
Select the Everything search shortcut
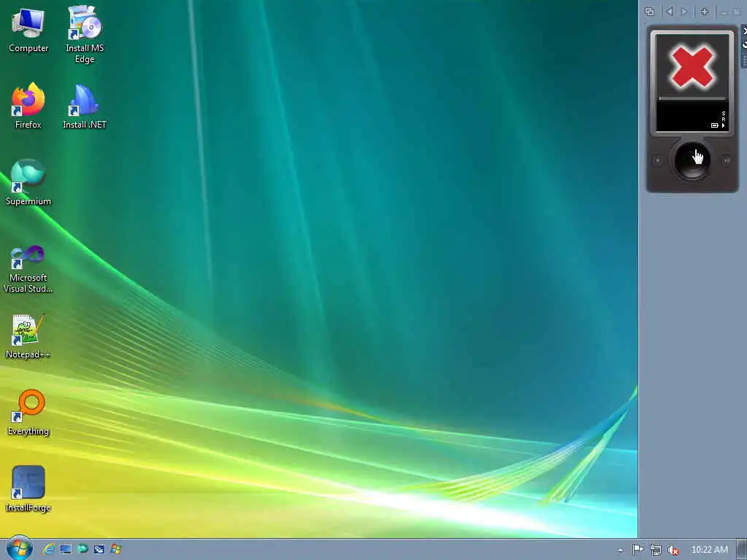(28, 413)
